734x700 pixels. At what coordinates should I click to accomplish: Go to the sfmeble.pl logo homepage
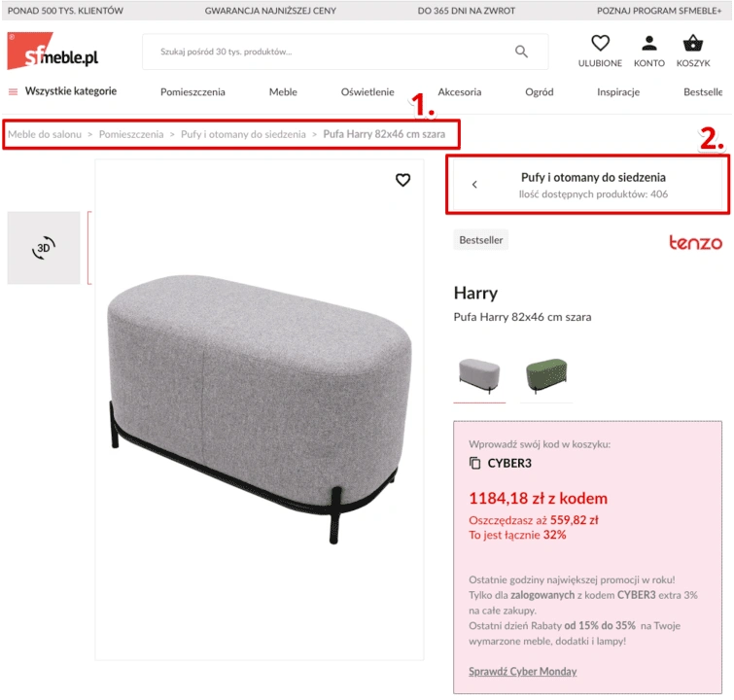tap(52, 52)
